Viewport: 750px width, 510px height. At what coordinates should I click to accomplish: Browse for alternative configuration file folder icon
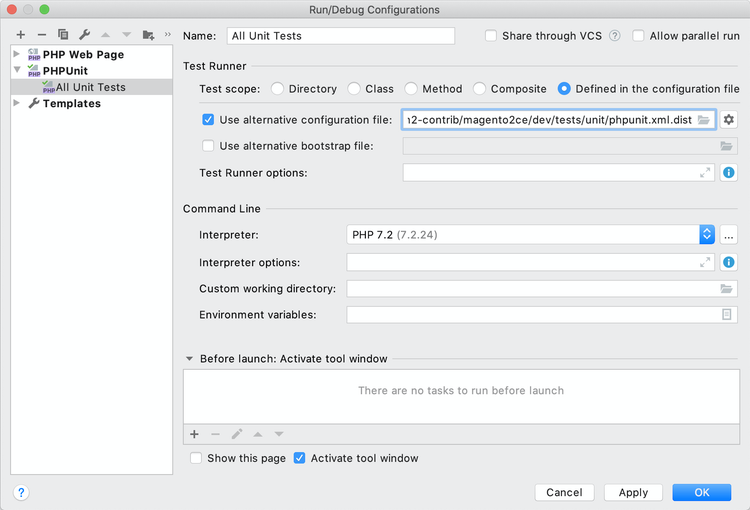[x=704, y=120]
